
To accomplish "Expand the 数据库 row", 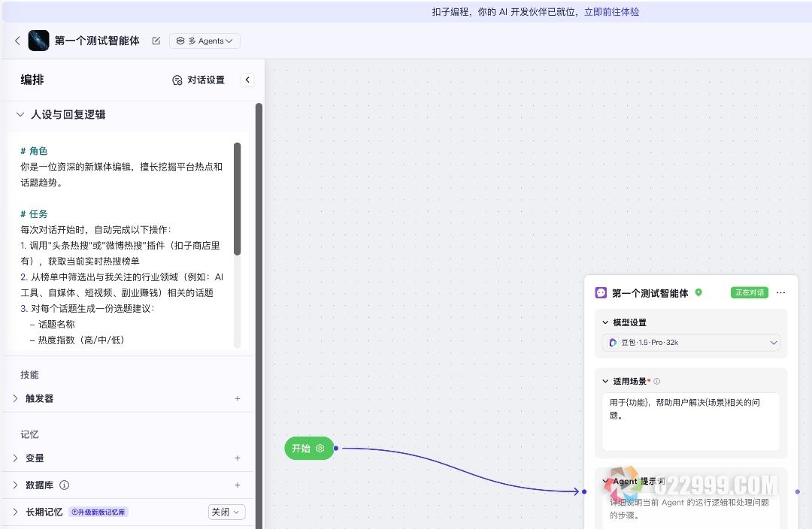I will pos(15,485).
